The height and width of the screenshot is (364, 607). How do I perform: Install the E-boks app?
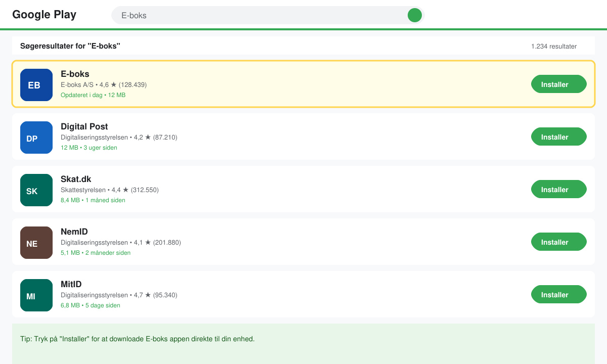click(x=559, y=84)
